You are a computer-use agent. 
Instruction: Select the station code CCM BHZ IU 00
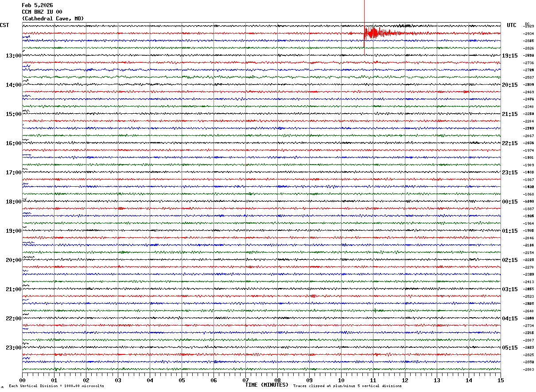[x=42, y=12]
